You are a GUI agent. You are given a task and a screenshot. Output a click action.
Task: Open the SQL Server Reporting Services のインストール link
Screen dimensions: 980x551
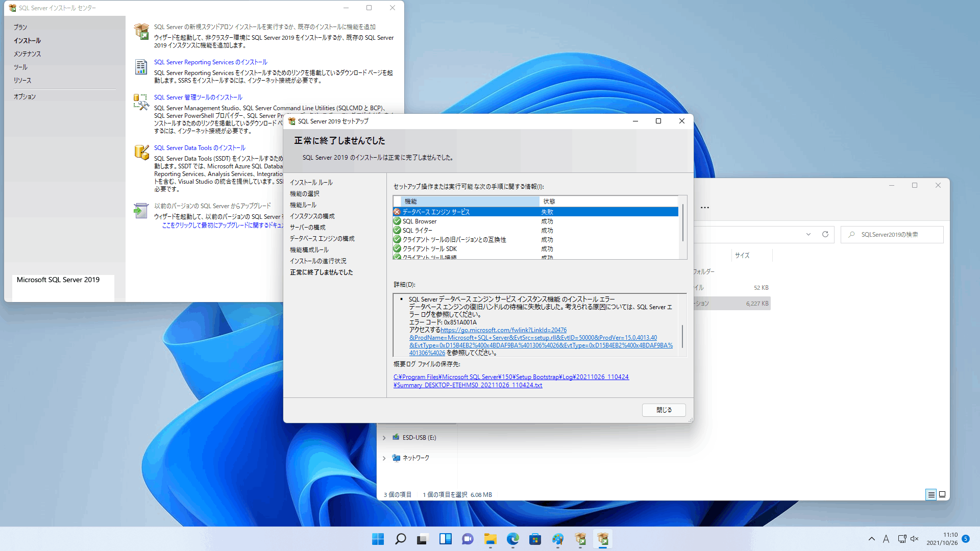[211, 62]
